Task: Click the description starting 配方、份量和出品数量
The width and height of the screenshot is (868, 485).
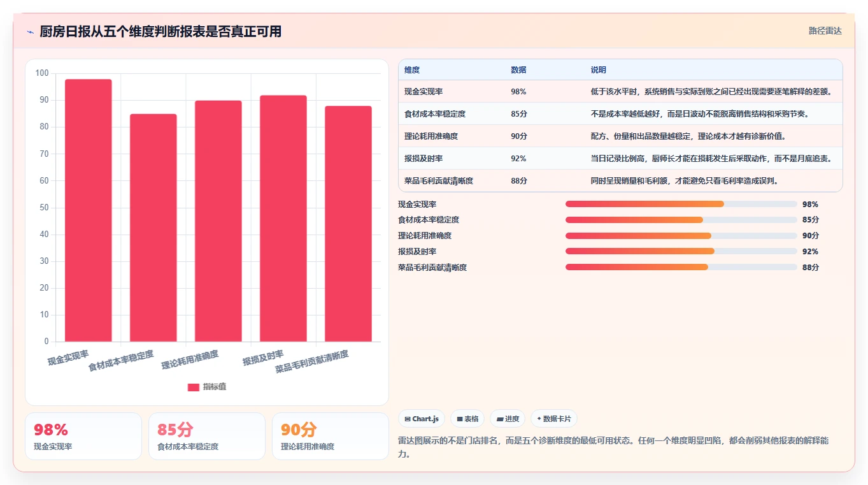Action: point(688,136)
